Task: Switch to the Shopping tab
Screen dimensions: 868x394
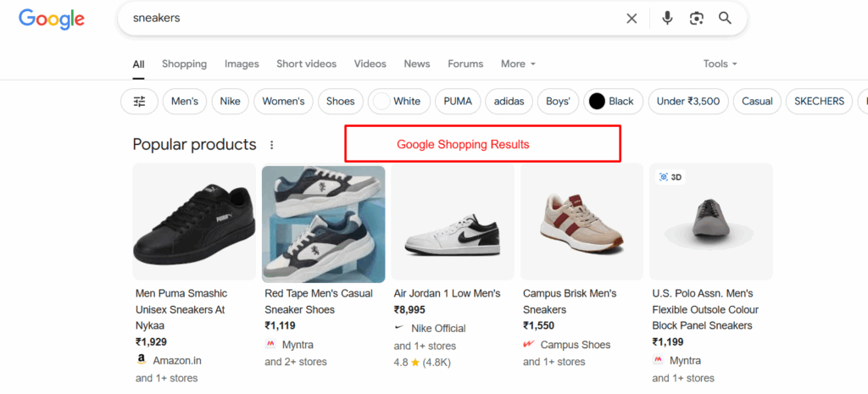Action: 184,64
